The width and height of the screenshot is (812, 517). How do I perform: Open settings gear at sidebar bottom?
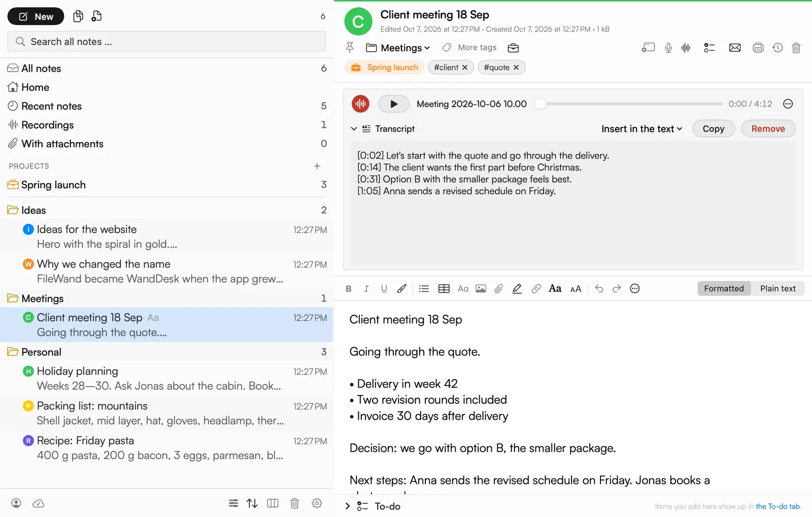coord(317,503)
